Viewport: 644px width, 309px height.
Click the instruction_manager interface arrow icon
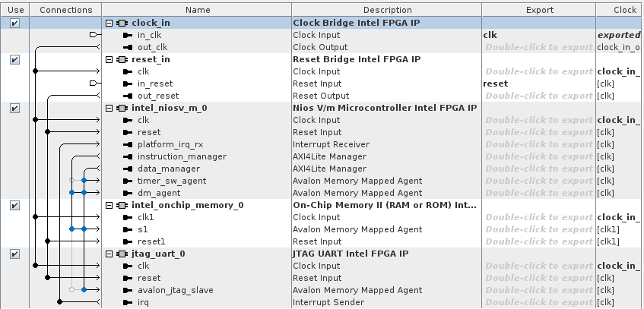coord(130,156)
